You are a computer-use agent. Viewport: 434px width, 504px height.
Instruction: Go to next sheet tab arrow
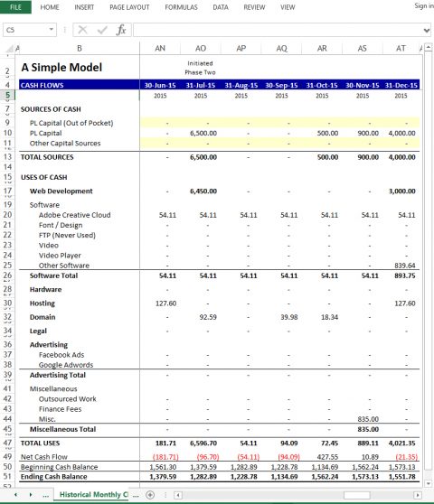point(31,495)
